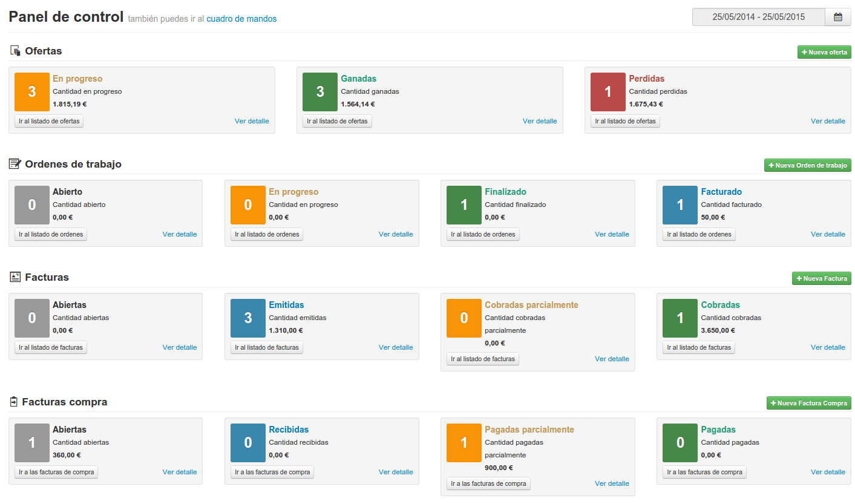Click the amount 1.815,19 €
The image size is (855, 504).
(x=70, y=104)
